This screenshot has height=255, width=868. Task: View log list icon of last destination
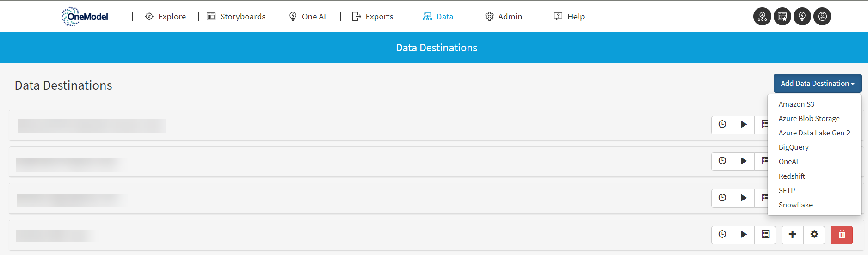click(x=765, y=235)
